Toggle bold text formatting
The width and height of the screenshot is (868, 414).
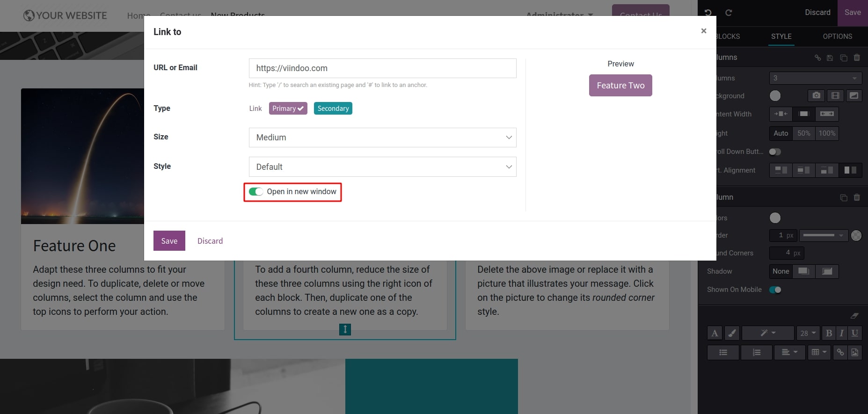pyautogui.click(x=829, y=333)
